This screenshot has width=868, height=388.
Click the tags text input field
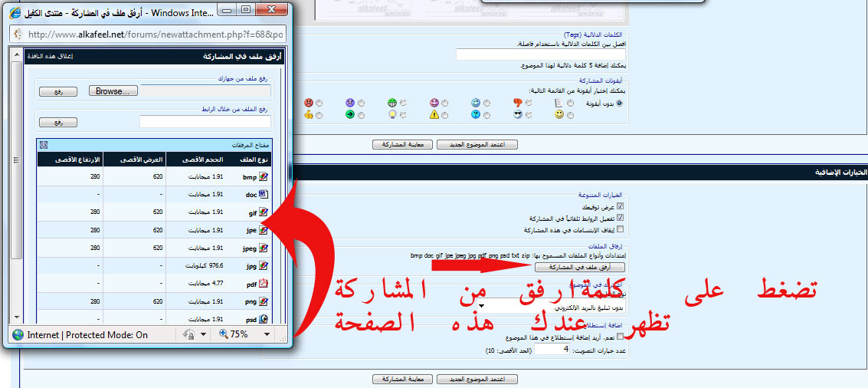(540, 54)
